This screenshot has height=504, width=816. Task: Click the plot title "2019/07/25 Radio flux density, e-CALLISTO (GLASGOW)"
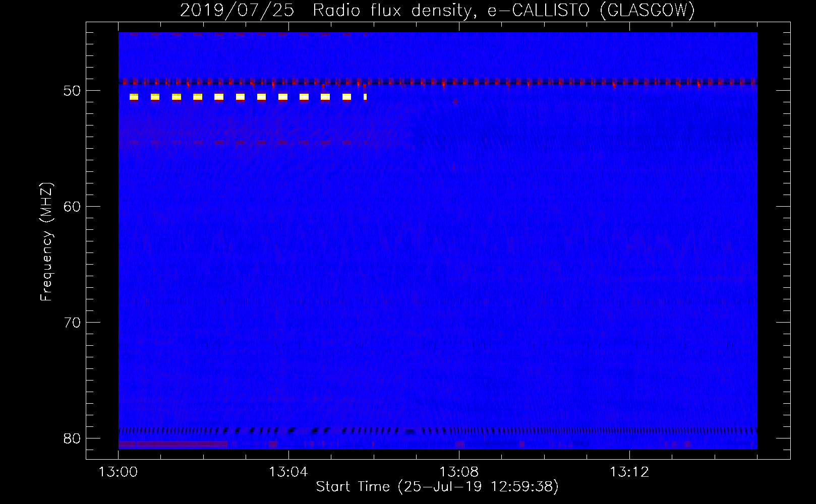click(437, 11)
